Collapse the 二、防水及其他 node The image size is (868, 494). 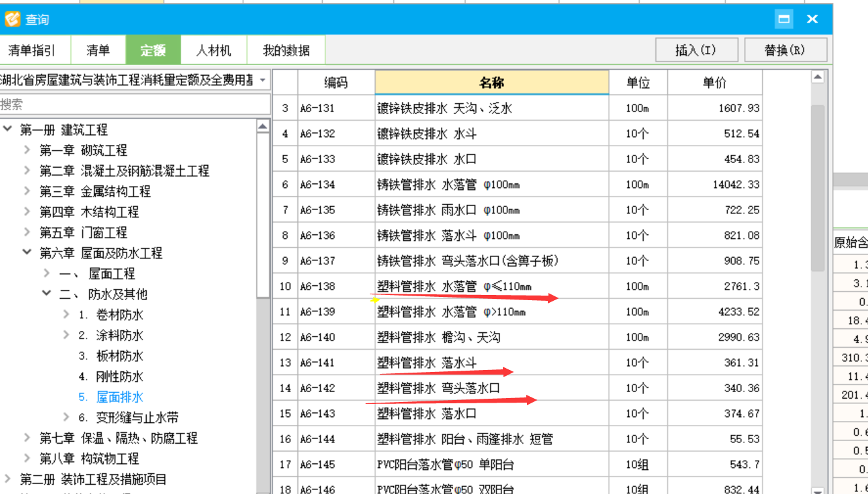click(x=46, y=294)
